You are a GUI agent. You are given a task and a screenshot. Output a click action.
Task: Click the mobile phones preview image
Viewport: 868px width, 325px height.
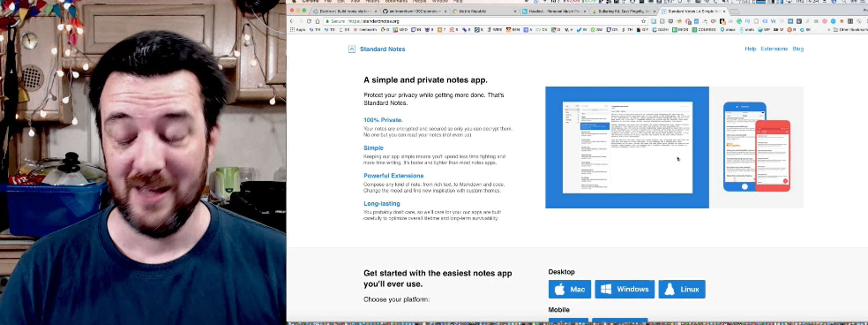click(756, 147)
